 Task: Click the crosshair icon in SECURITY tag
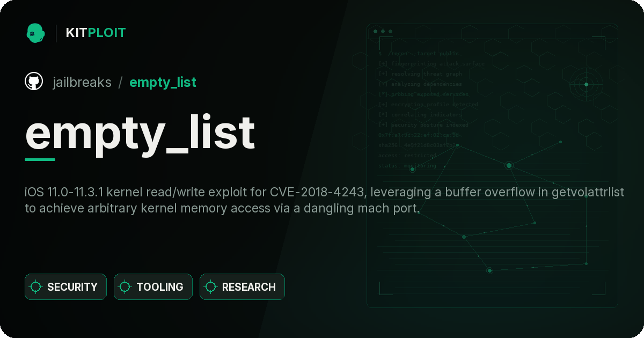click(36, 287)
